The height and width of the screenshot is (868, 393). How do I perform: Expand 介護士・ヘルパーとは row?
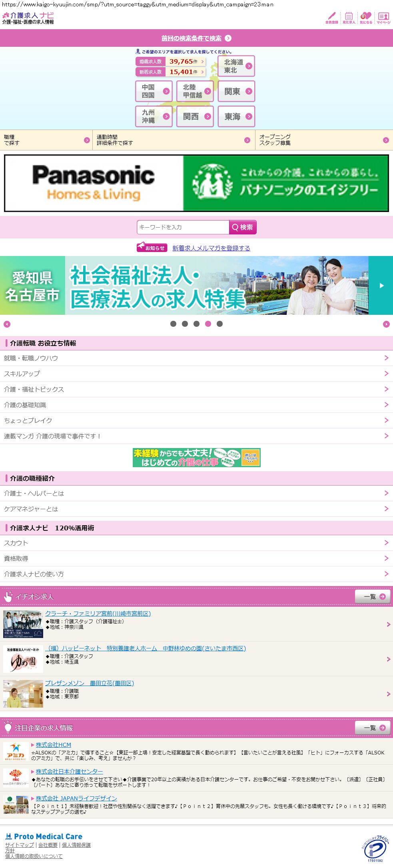pos(196,493)
